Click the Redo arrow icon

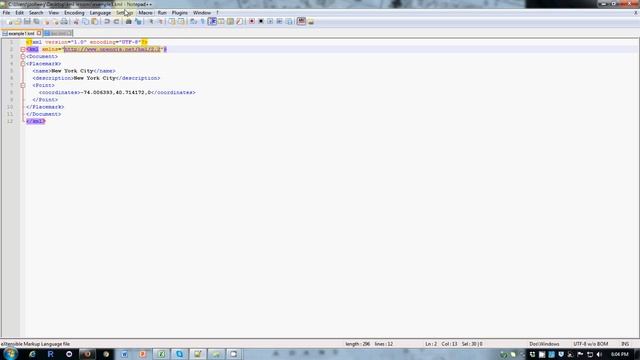[116, 21]
